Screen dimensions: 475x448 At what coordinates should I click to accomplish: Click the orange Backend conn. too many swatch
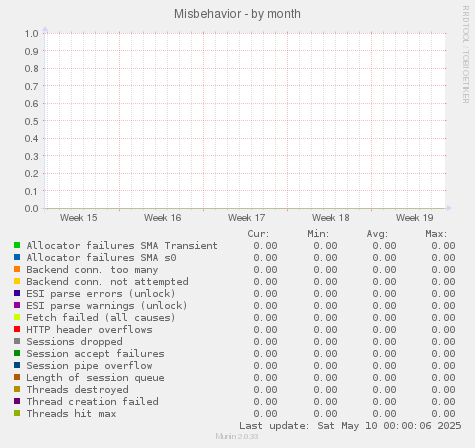click(17, 269)
